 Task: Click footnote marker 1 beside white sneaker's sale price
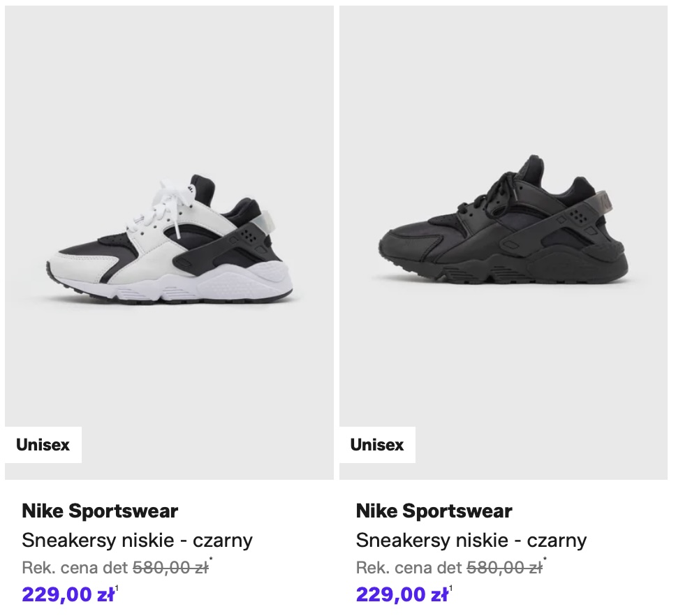tap(117, 589)
